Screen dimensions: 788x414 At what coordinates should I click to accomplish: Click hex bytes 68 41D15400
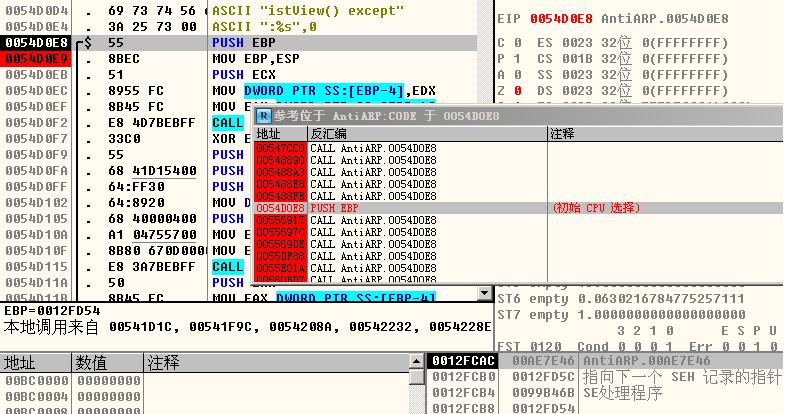coord(152,171)
